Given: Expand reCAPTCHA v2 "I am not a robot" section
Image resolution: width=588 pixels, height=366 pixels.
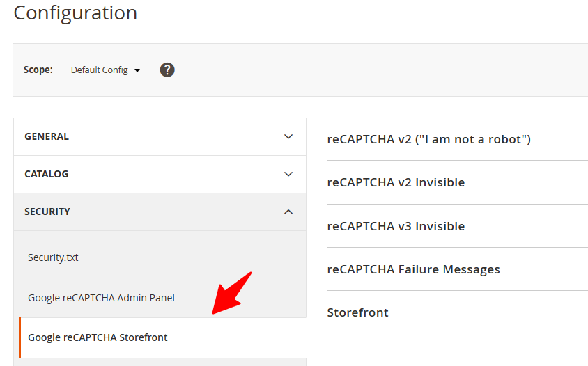Looking at the screenshot, I should 428,139.
